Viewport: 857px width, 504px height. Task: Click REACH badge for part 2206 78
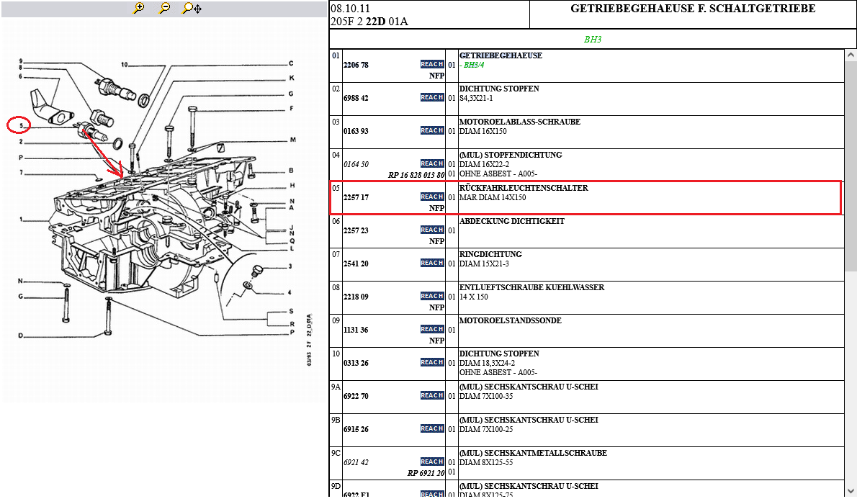pos(432,64)
